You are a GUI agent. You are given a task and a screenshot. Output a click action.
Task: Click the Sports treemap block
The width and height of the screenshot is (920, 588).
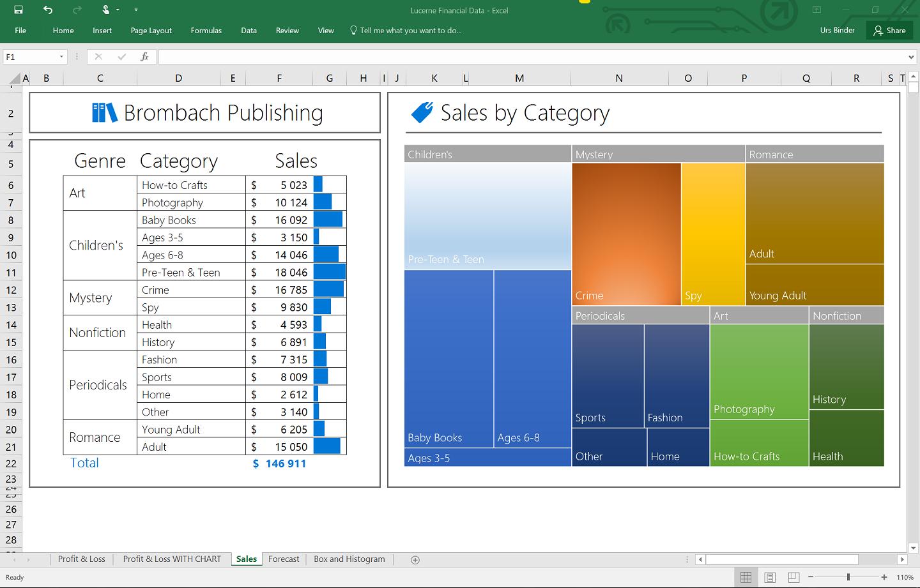click(x=608, y=375)
